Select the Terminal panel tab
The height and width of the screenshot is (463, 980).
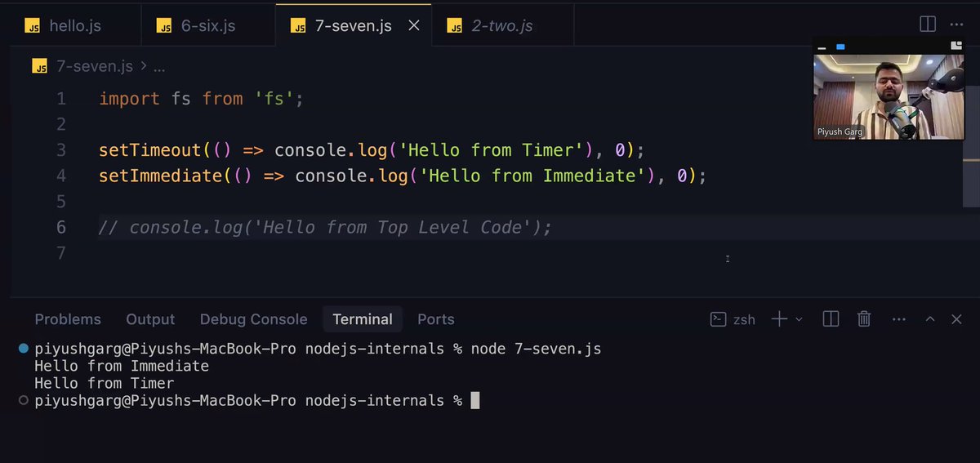point(363,319)
